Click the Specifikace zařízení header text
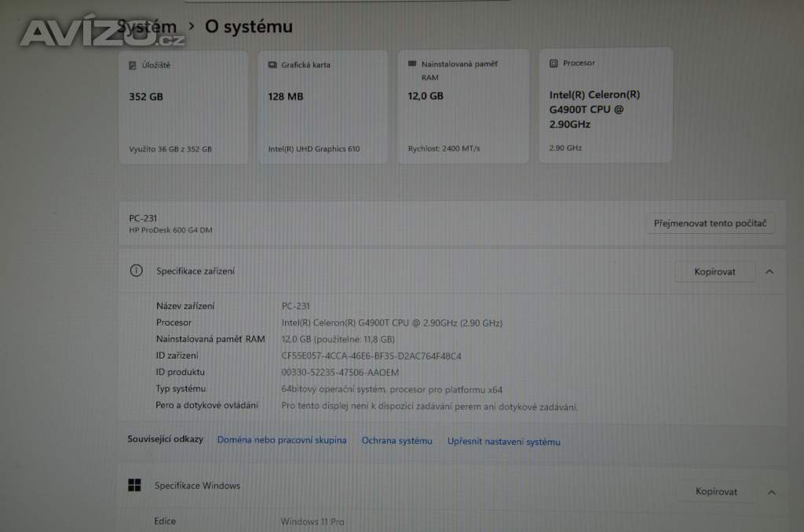The height and width of the screenshot is (532, 804). pyautogui.click(x=195, y=271)
